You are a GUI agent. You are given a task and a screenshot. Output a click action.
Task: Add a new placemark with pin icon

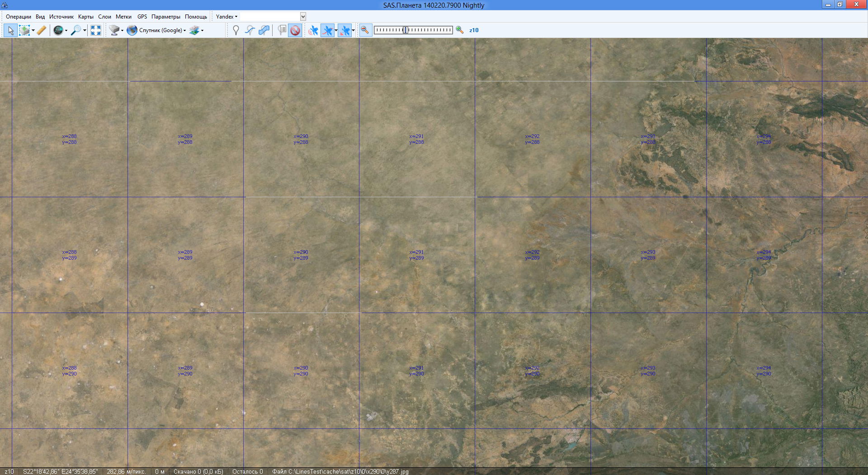[236, 30]
